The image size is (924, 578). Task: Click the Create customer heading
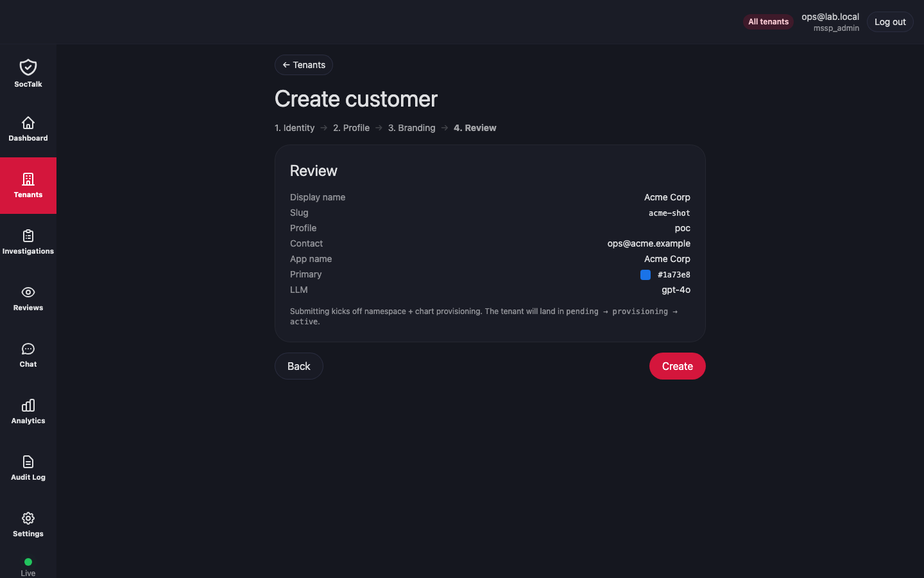pos(356,99)
